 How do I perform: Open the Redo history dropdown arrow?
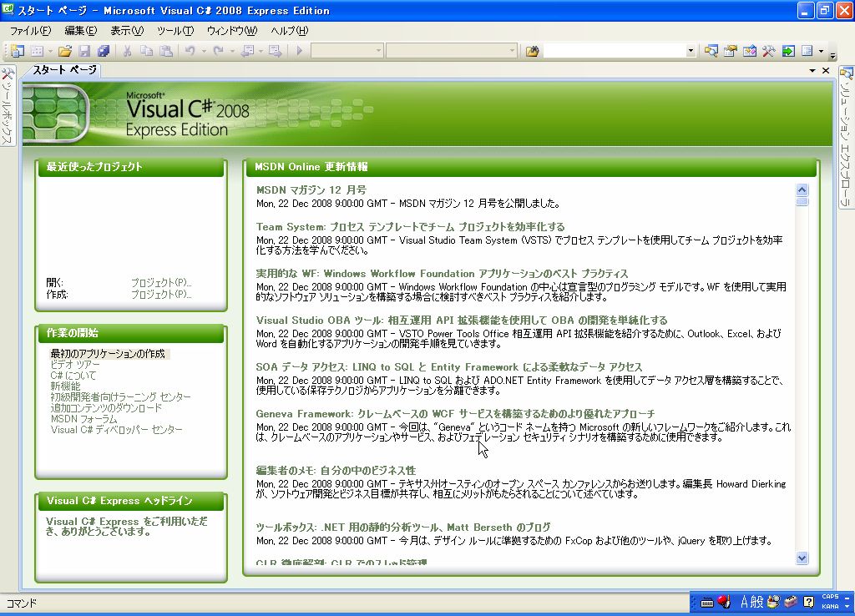(232, 51)
